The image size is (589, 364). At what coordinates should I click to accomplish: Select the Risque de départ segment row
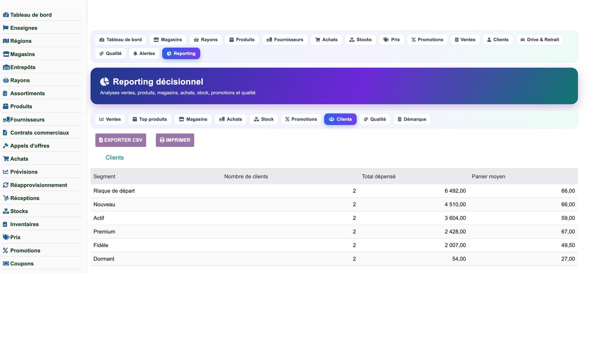334,191
